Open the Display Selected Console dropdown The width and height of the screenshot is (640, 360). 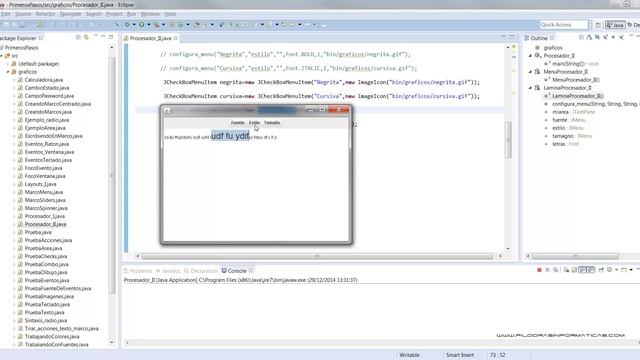[616, 270]
